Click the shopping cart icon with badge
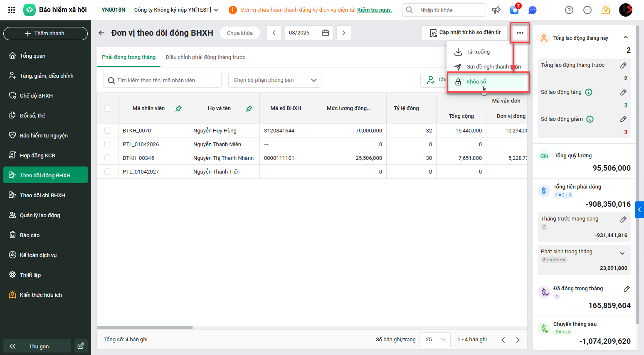This screenshot has width=644, height=355. pos(514,10)
